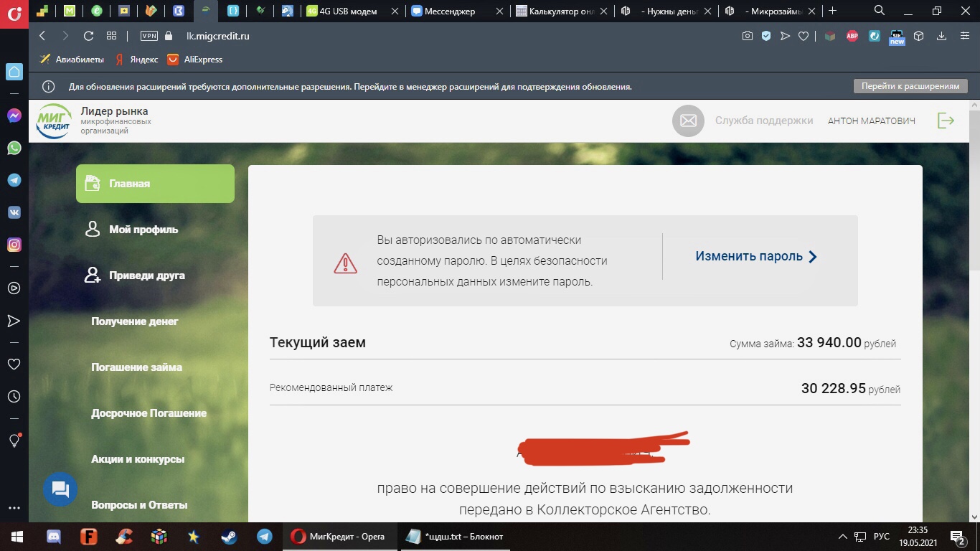Open Steam from taskbar
The width and height of the screenshot is (980, 551).
(x=229, y=537)
